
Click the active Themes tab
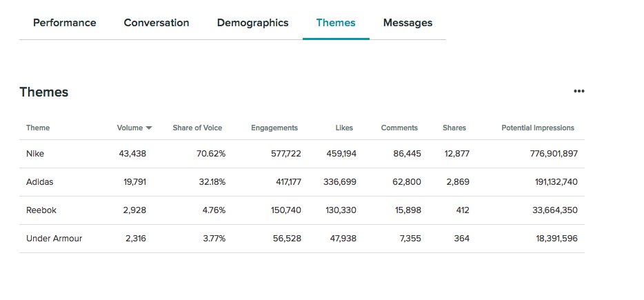click(336, 23)
